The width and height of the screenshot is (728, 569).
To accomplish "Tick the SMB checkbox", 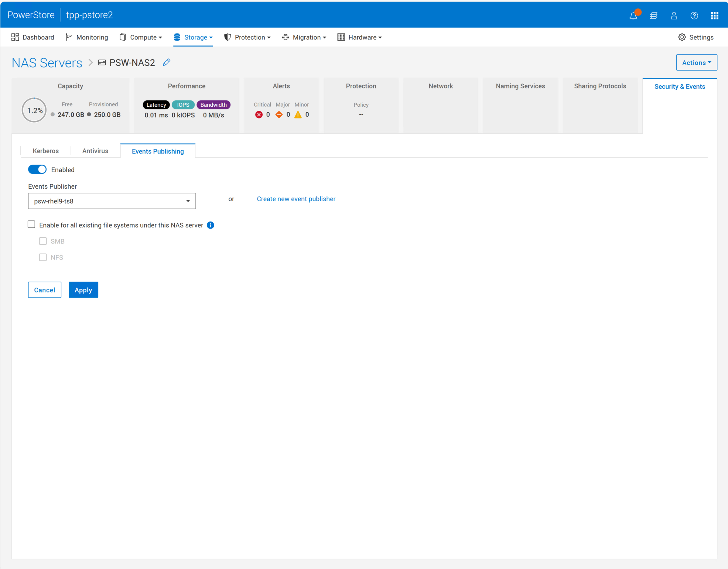I will pyautogui.click(x=43, y=241).
